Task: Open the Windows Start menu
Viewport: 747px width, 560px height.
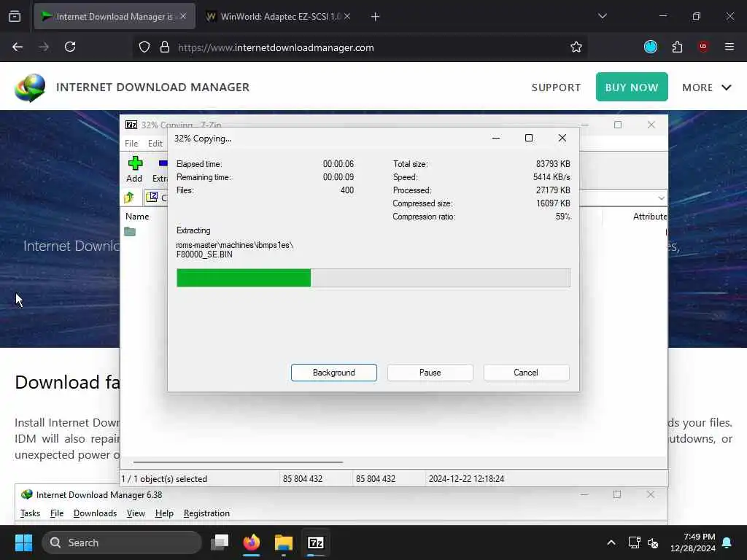Action: 23,542
